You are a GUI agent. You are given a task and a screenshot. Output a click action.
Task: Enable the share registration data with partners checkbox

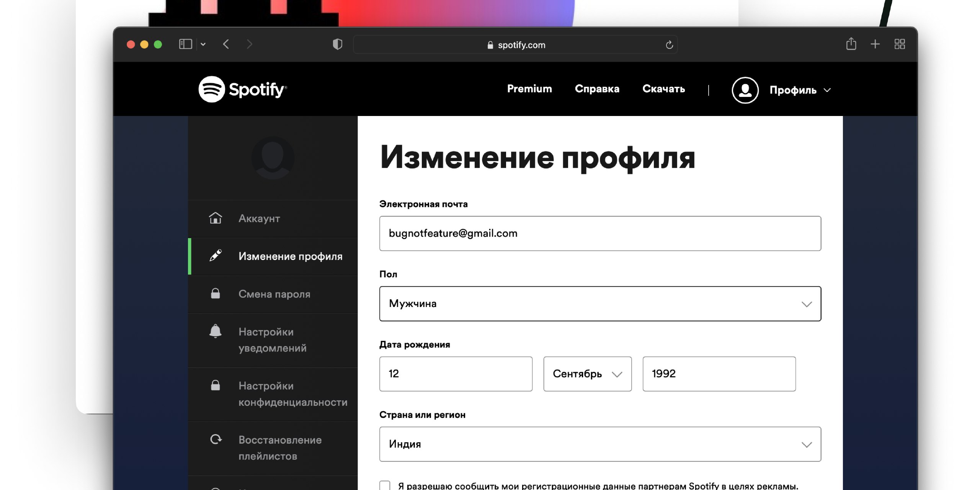coord(385,485)
